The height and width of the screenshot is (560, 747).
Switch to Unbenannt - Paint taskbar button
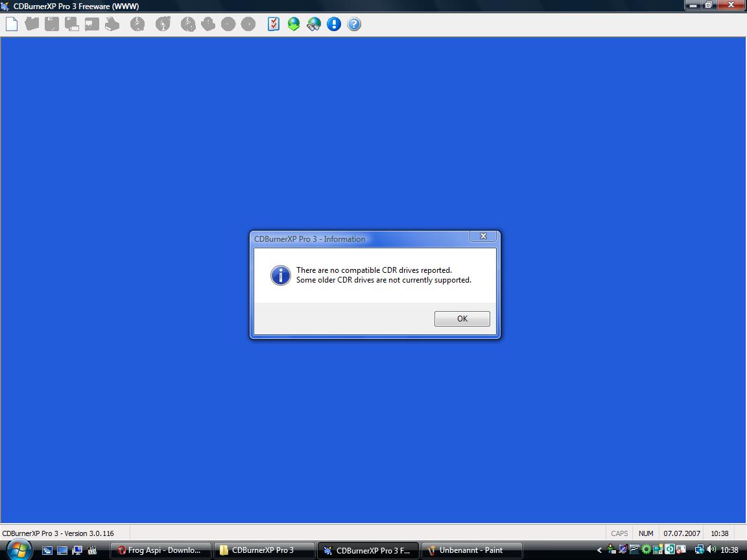[x=471, y=550]
